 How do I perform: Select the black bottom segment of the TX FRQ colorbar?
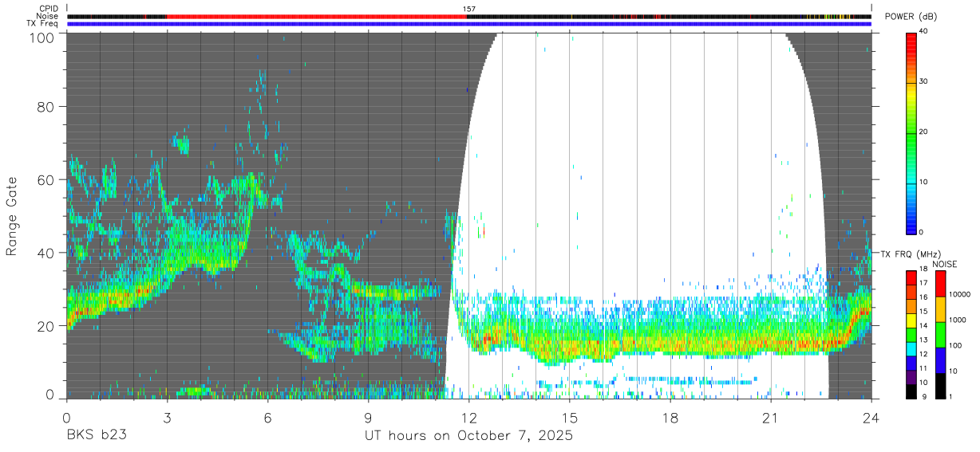point(911,392)
